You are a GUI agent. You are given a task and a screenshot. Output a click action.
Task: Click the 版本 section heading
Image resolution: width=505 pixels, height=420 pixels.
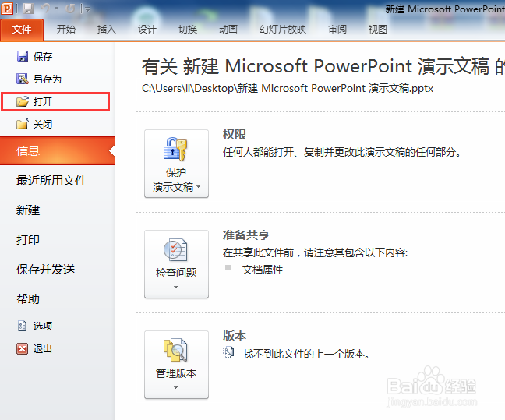pyautogui.click(x=235, y=336)
